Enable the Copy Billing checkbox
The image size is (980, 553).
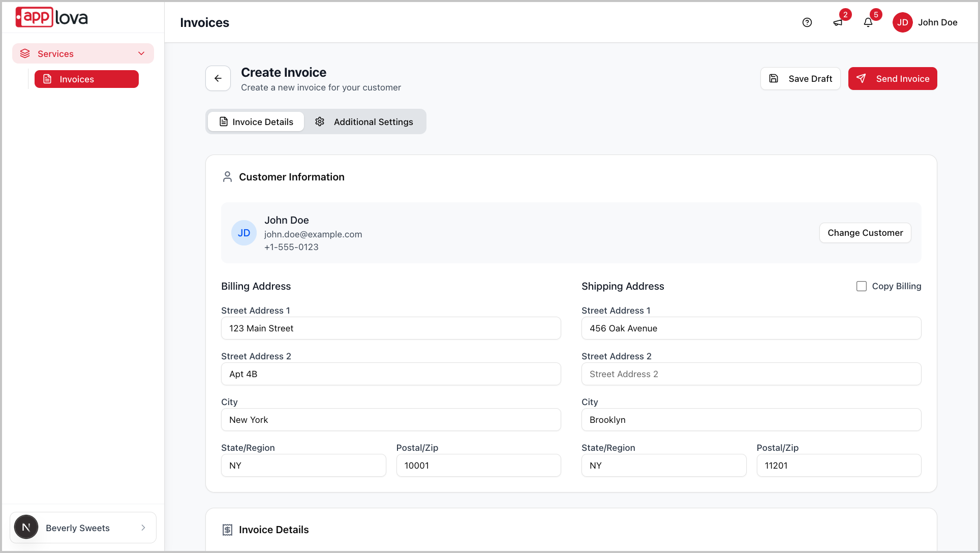point(862,286)
